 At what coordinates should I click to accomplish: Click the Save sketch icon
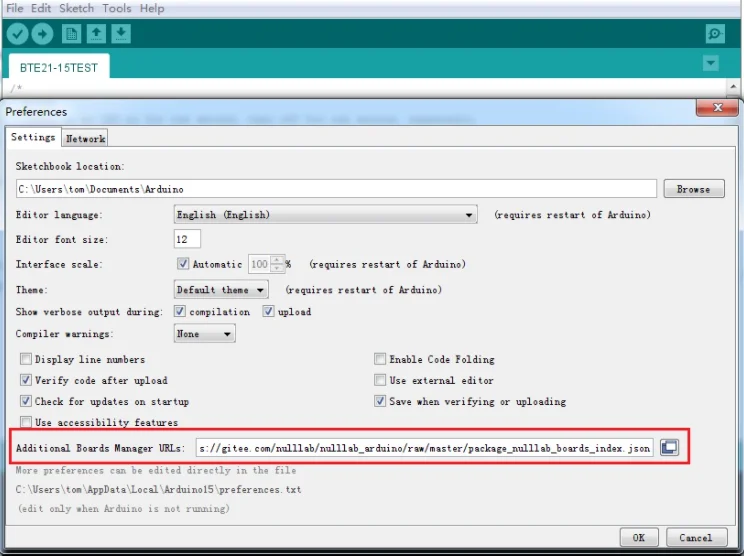[120, 34]
